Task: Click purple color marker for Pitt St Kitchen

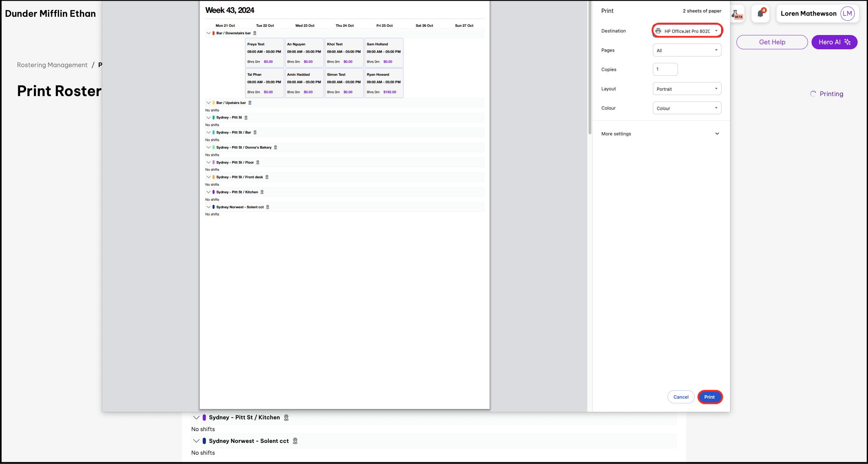Action: tap(204, 418)
